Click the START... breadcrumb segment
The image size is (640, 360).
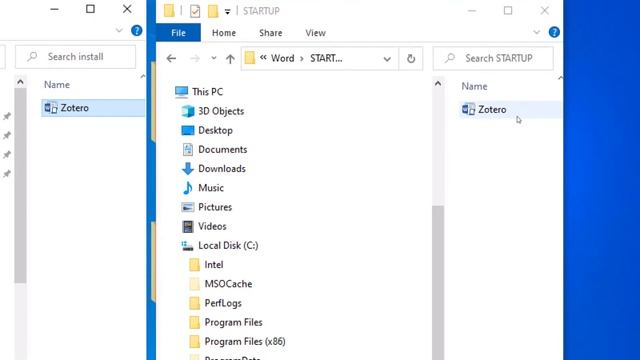[326, 58]
